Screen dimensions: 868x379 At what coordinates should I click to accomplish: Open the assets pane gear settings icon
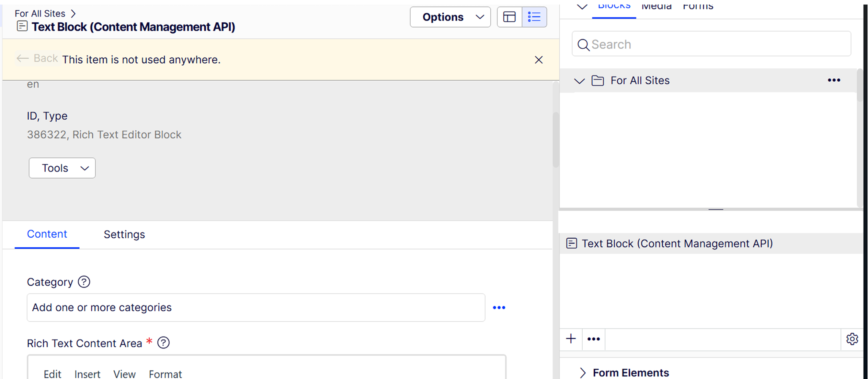coord(852,339)
